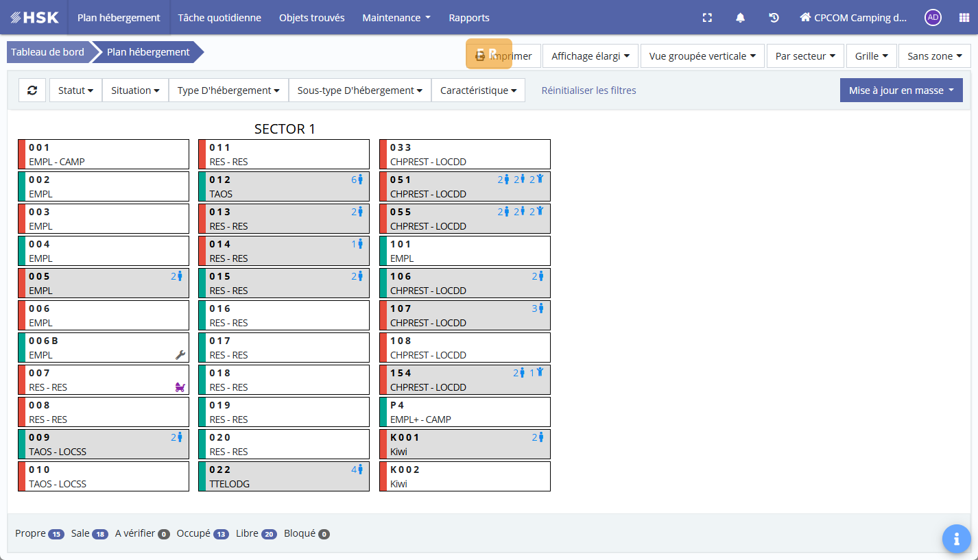Image resolution: width=978 pixels, height=560 pixels.
Task: Open the Tâche quotidienne tab
Action: pos(219,18)
